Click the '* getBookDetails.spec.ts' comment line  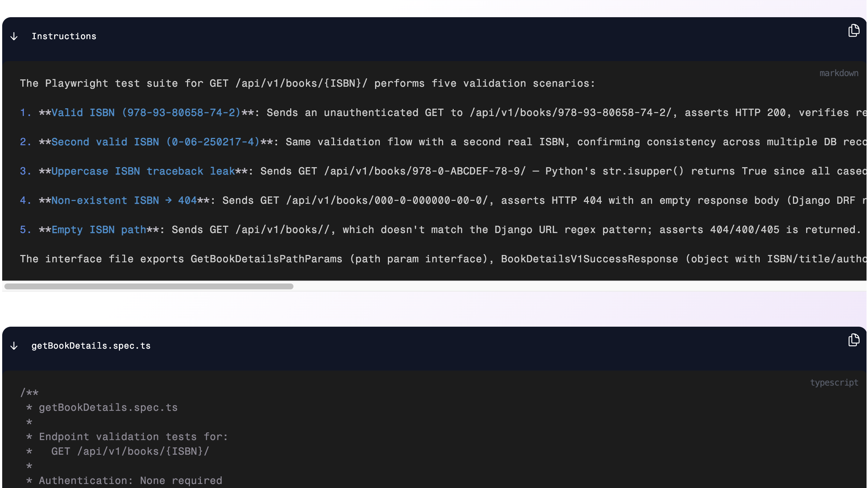click(x=102, y=408)
